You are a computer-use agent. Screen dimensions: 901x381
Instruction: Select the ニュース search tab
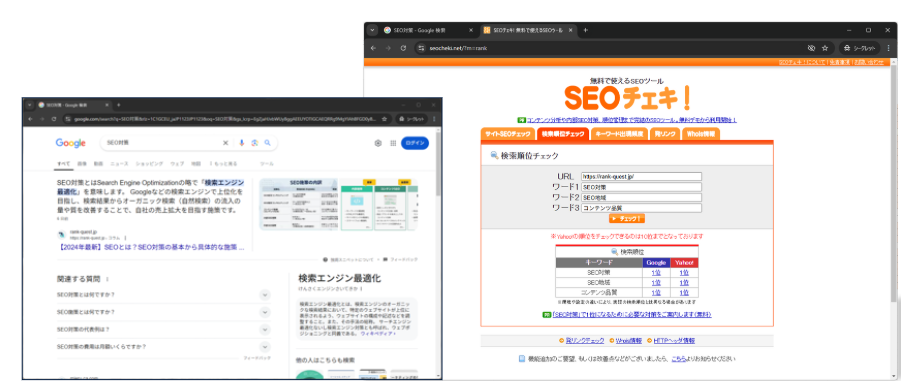point(120,164)
